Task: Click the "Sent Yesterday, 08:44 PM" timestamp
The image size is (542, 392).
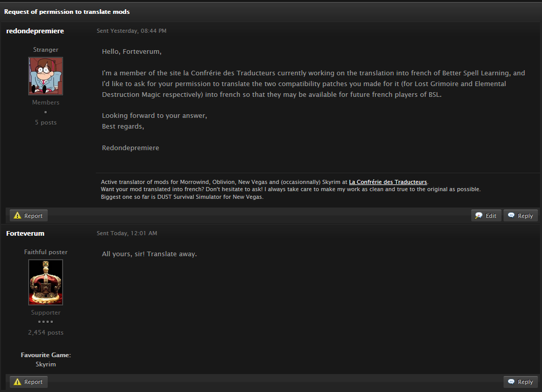Action: [132, 31]
